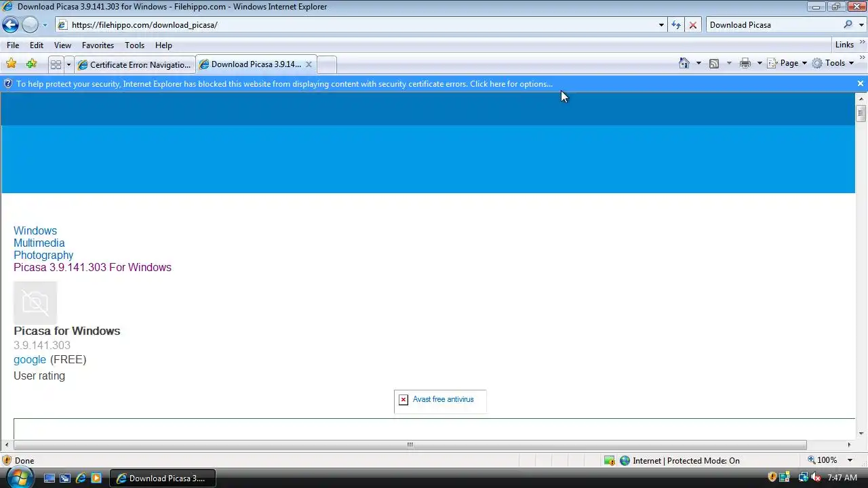Click the vertical scrollbar up arrow
Screen dimensions: 868x488
(x=861, y=98)
